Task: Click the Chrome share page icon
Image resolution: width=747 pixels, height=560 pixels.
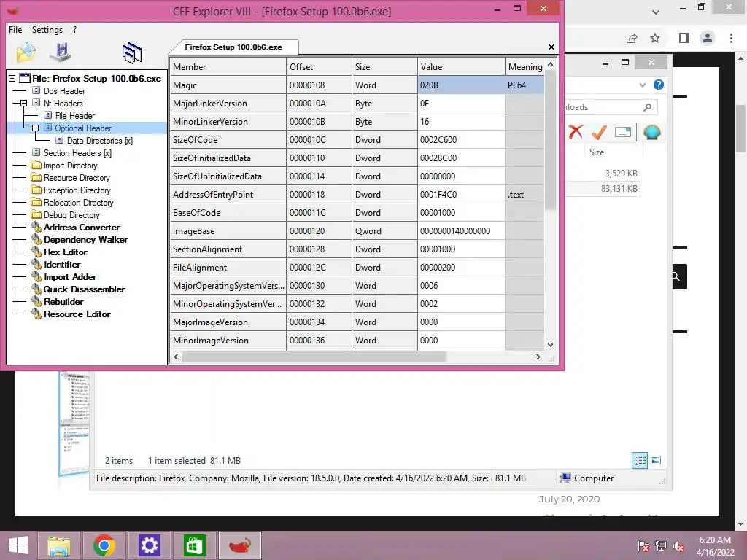Action: (x=632, y=38)
